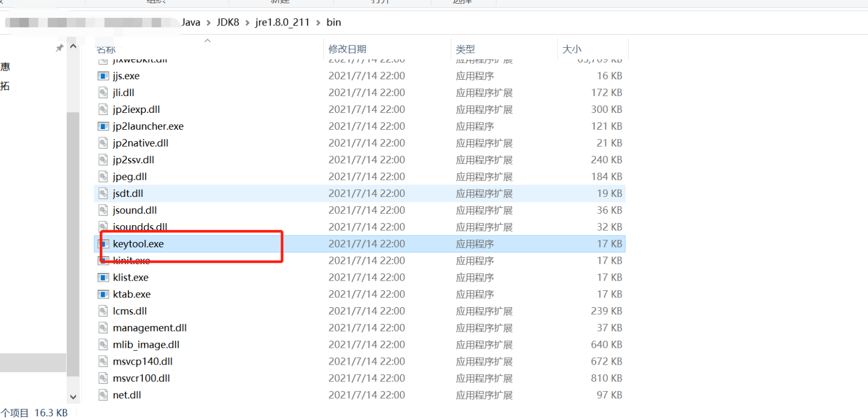Sort by the 大小 column header
The height and width of the screenshot is (420, 868).
572,49
